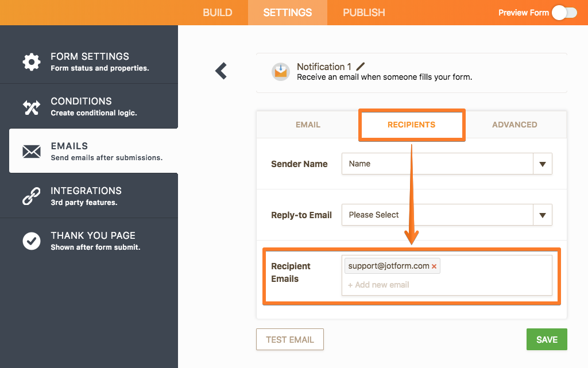Expand the Sender Name dropdown arrow
Image resolution: width=588 pixels, height=368 pixels.
[x=542, y=164]
